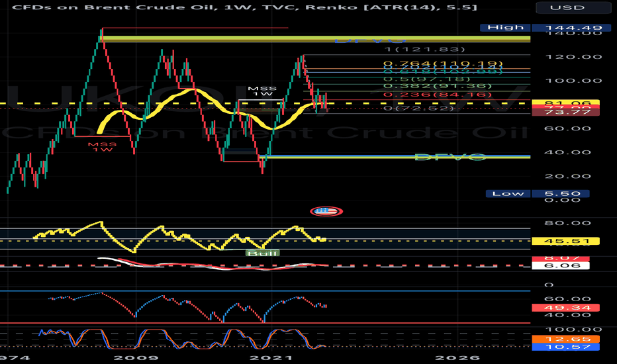Screen dimensions: 617x364
Task: Click the 20.00 price scale label
Action: pyautogui.click(x=568, y=176)
